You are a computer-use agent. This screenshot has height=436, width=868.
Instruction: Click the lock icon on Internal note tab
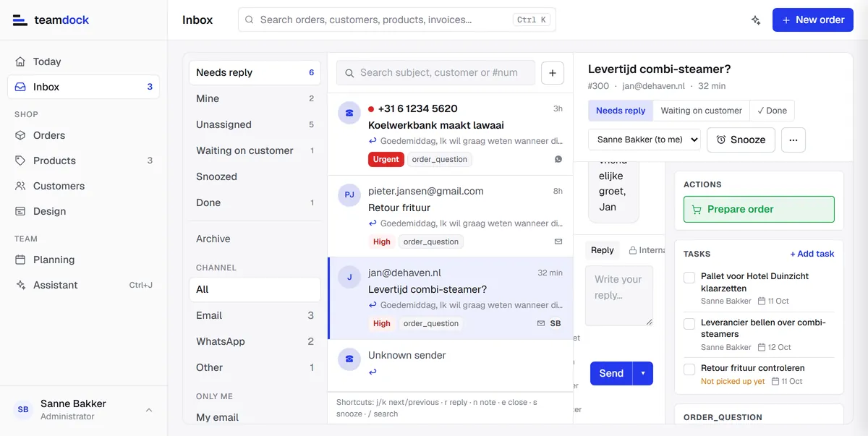(633, 250)
